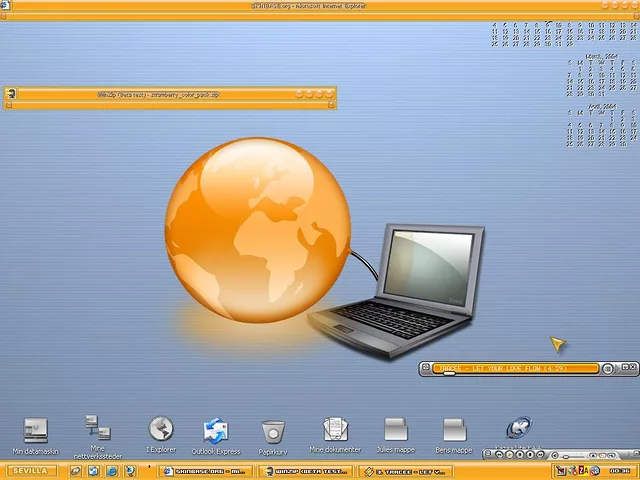Switch to the Tracee - Let Y... taskbar button
Image resolution: width=640 pixels, height=480 pixels.
click(x=406, y=471)
